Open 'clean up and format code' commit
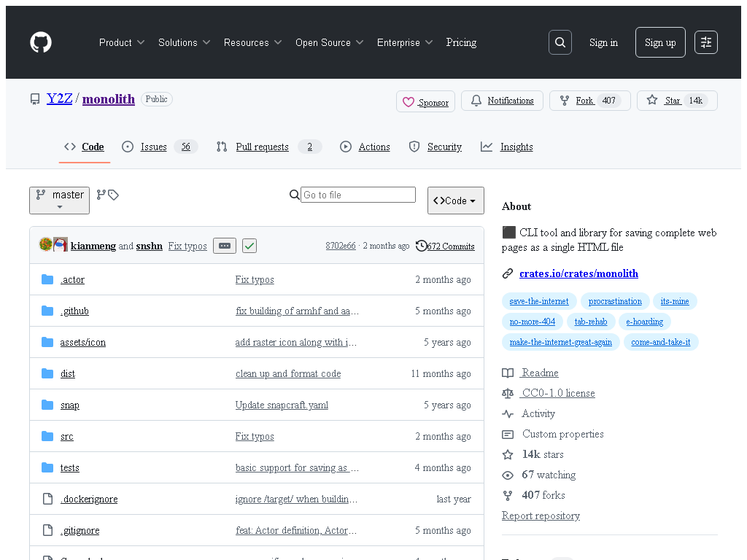 [288, 373]
